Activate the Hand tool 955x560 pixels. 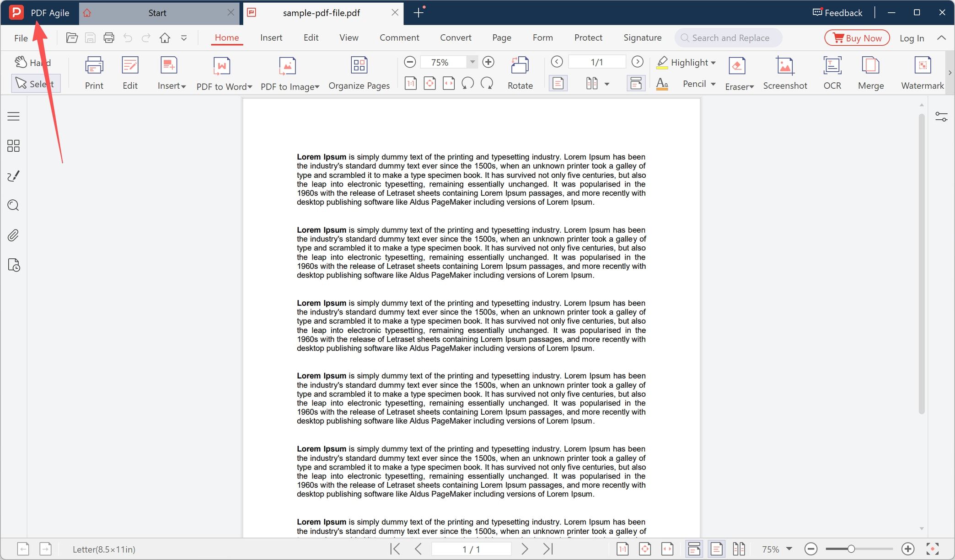pyautogui.click(x=33, y=63)
